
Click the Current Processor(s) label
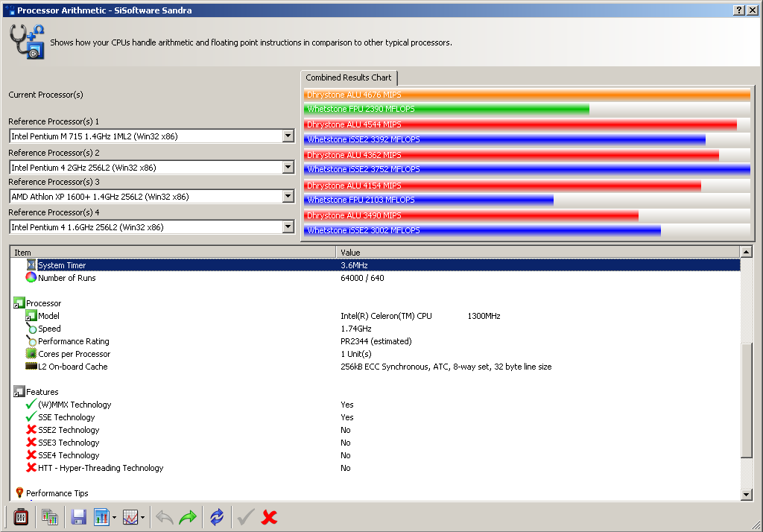point(45,95)
